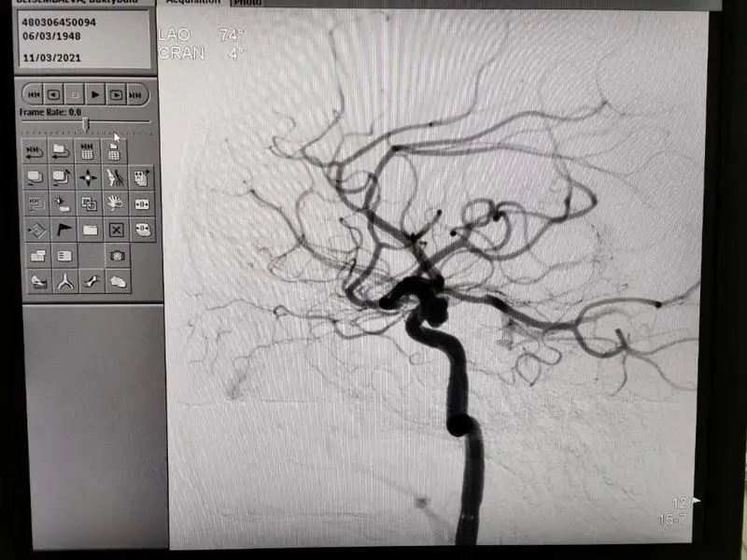Open the vessel stenosis analysis icon
This screenshot has width=747, height=560.
tap(92, 282)
